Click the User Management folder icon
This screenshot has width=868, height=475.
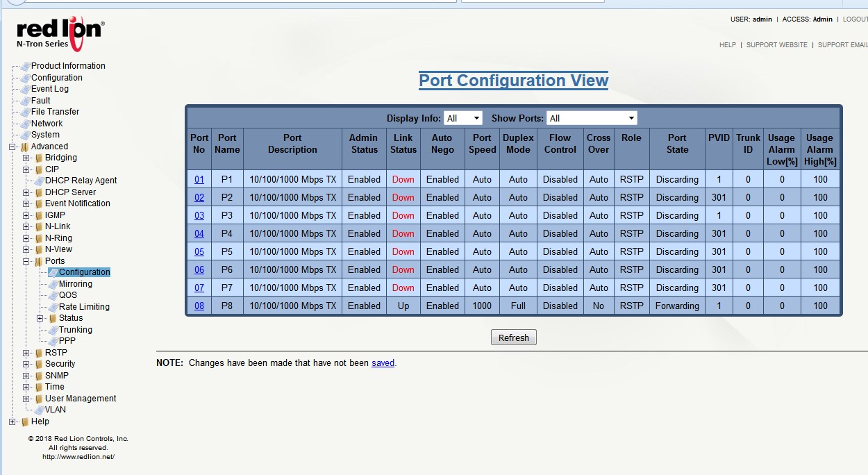tap(39, 399)
